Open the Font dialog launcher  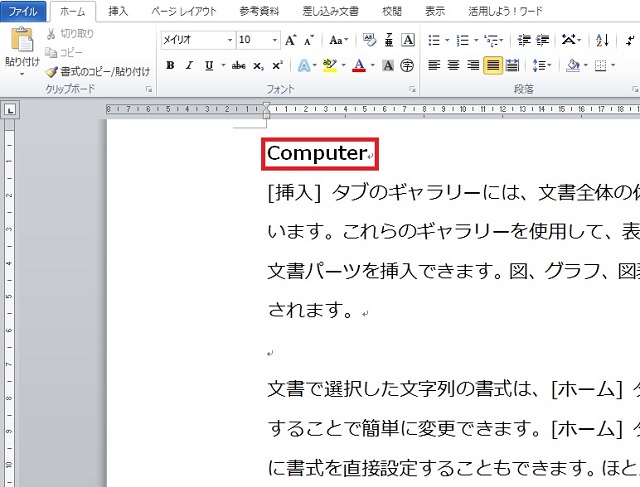coord(412,89)
